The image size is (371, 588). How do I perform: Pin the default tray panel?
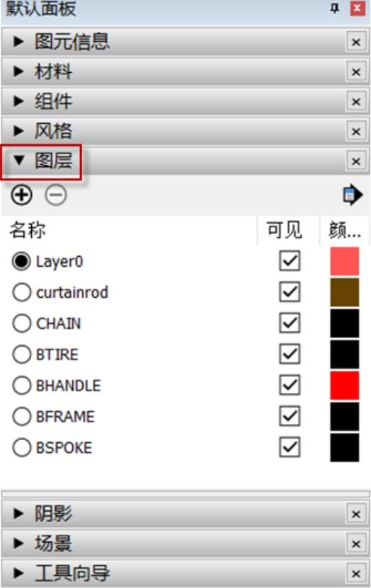[x=334, y=8]
